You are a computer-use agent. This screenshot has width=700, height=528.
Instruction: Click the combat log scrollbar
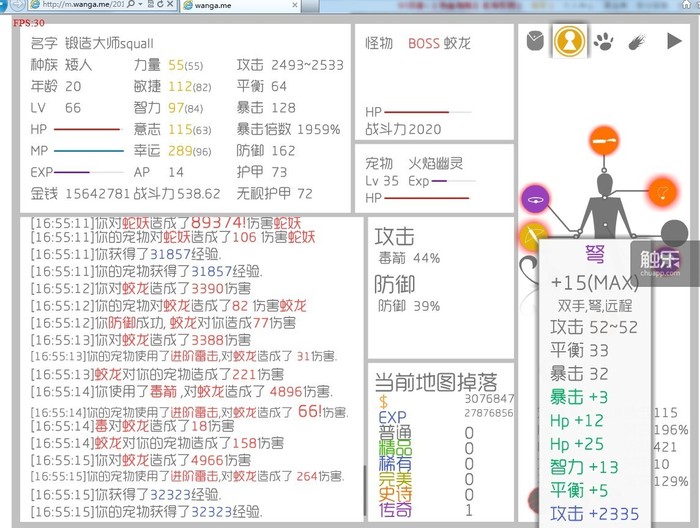(x=364, y=491)
